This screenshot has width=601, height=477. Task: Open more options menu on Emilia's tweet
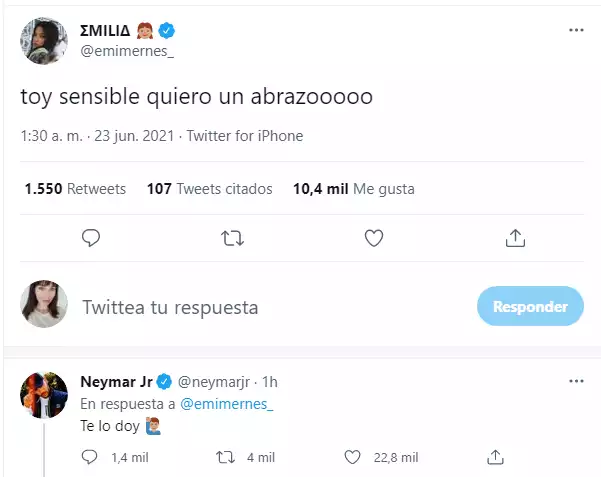coord(575,31)
